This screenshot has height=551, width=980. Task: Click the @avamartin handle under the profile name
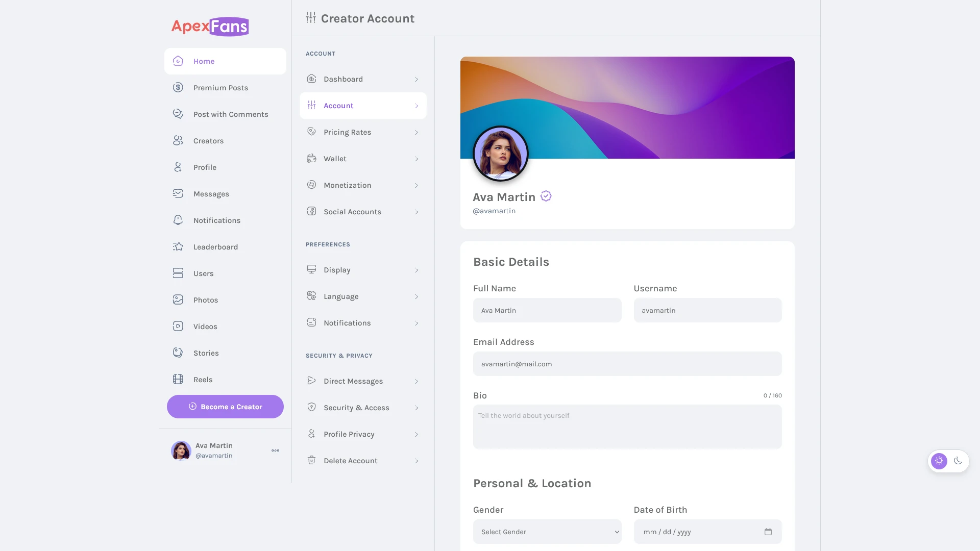tap(494, 211)
